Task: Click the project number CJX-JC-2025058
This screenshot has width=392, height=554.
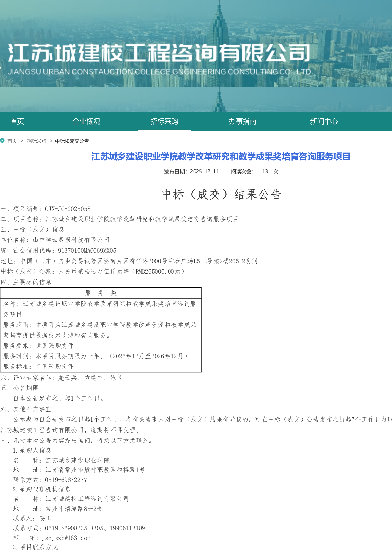Action: (67, 209)
